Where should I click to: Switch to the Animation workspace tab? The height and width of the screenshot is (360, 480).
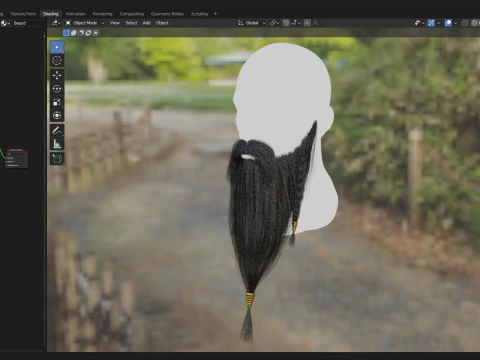pyautogui.click(x=76, y=14)
